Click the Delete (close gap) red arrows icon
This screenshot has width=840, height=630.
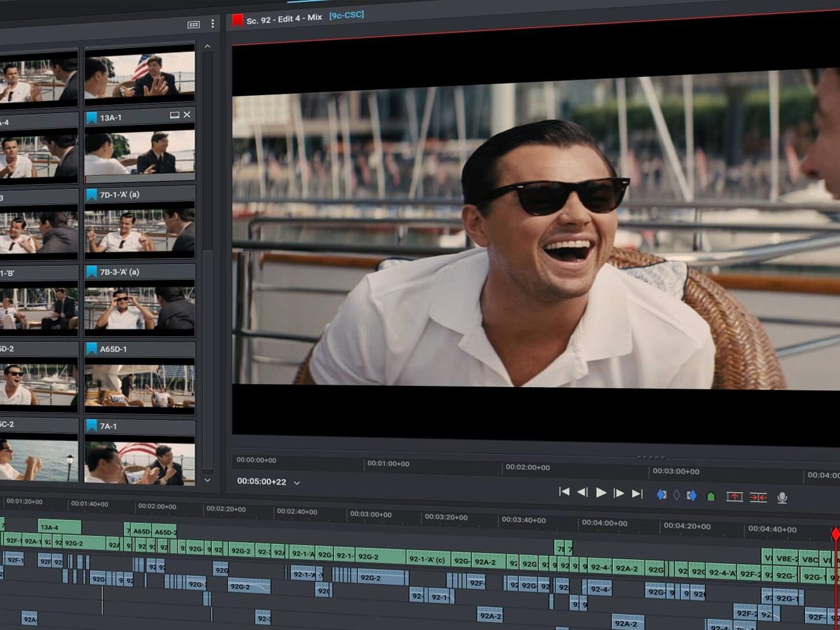(x=758, y=497)
